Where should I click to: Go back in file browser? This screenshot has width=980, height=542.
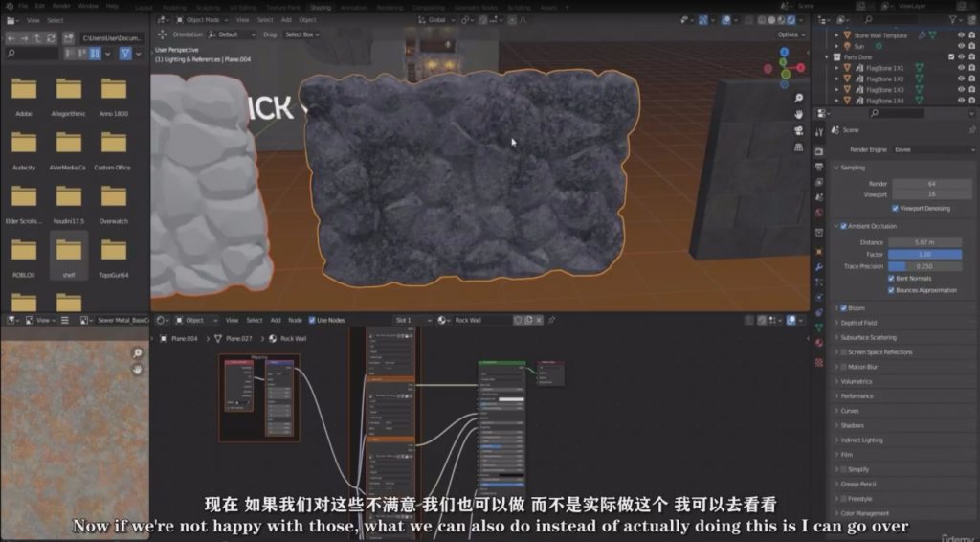click(11, 38)
